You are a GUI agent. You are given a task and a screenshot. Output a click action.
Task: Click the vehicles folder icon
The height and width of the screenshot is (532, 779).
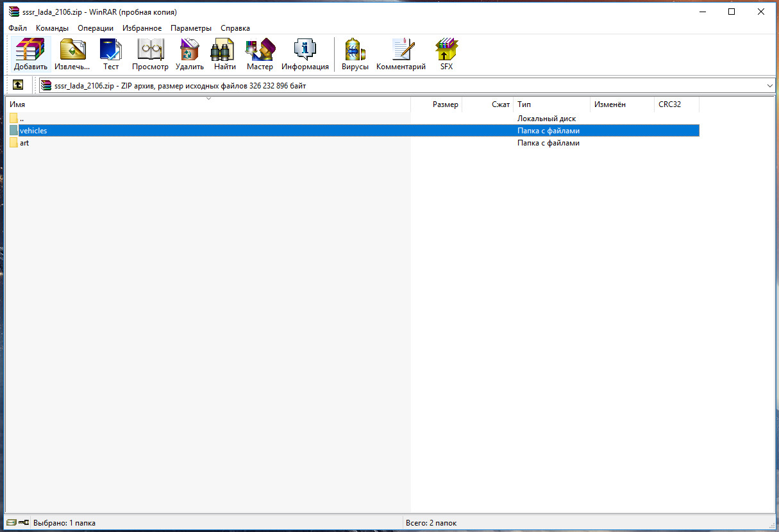coord(13,131)
